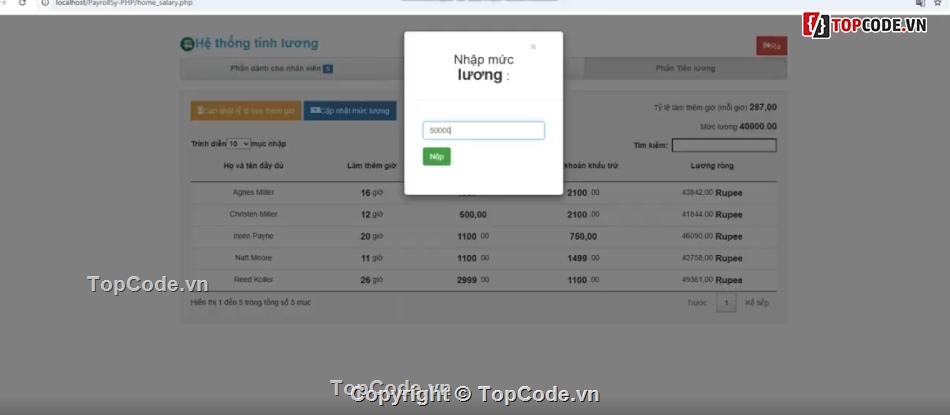
Task: Click the browser reload icon
Action: coord(22,3)
